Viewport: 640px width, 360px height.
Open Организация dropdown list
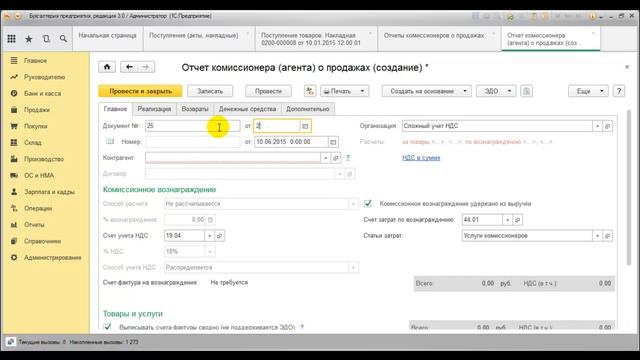tap(598, 126)
